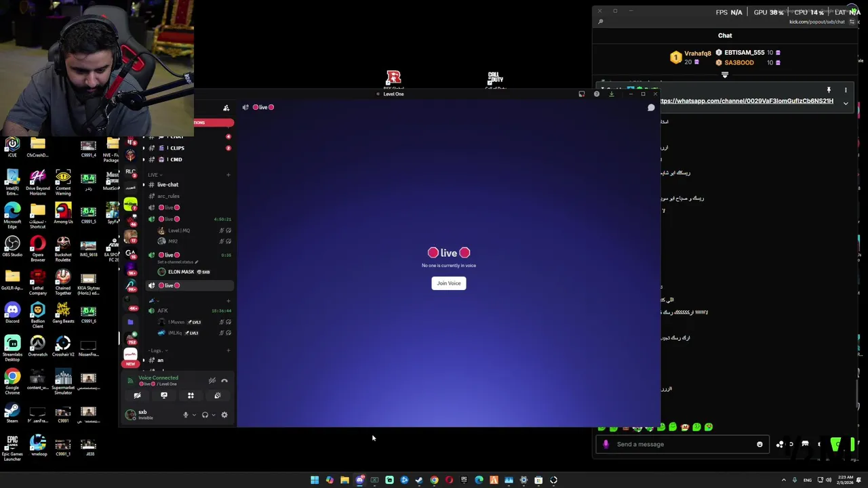Screen dimensions: 868x488
Task: Open Lethal Company desktop shortcut
Action: tap(37, 282)
